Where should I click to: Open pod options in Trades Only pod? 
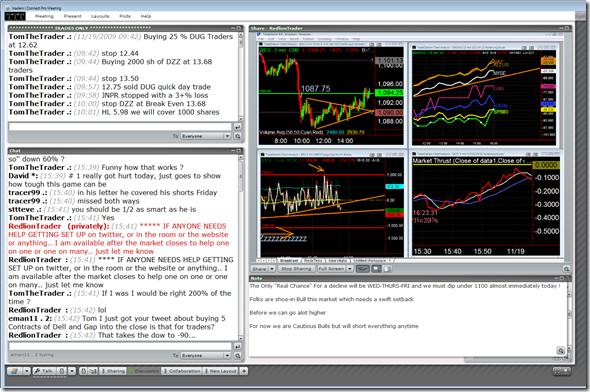coord(237,136)
